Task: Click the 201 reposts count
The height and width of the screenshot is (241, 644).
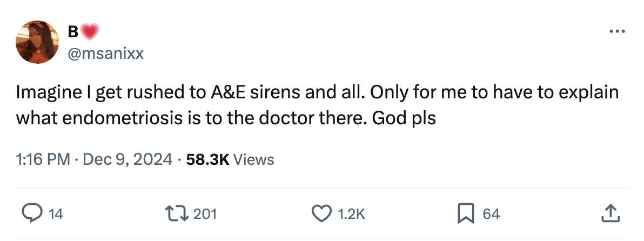Action: click(x=205, y=214)
